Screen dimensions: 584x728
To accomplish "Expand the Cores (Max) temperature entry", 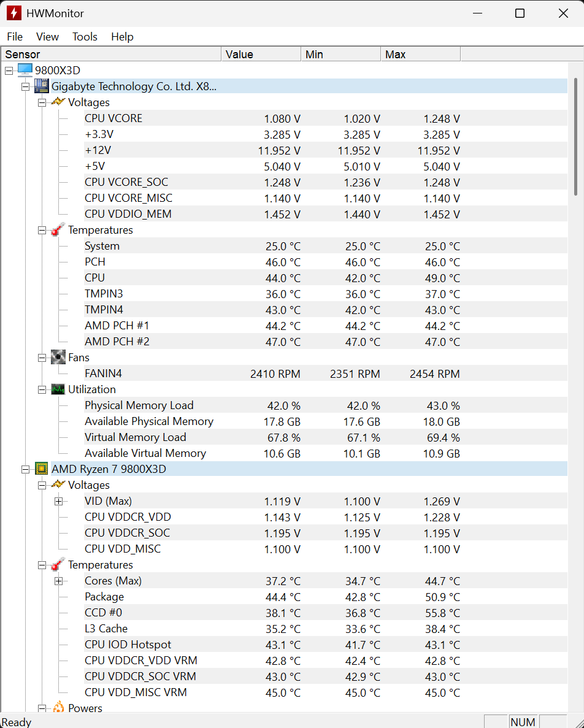I will point(59,581).
